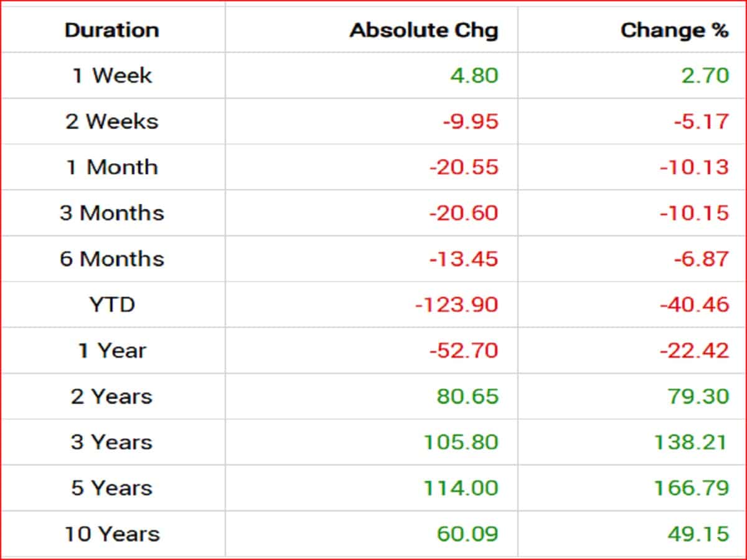Click the YTD row label

[112, 304]
